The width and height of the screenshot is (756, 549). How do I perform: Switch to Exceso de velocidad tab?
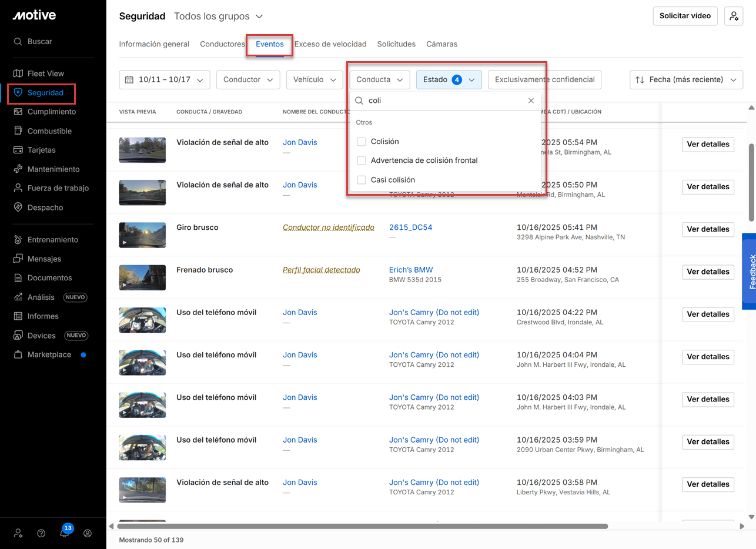click(x=330, y=44)
